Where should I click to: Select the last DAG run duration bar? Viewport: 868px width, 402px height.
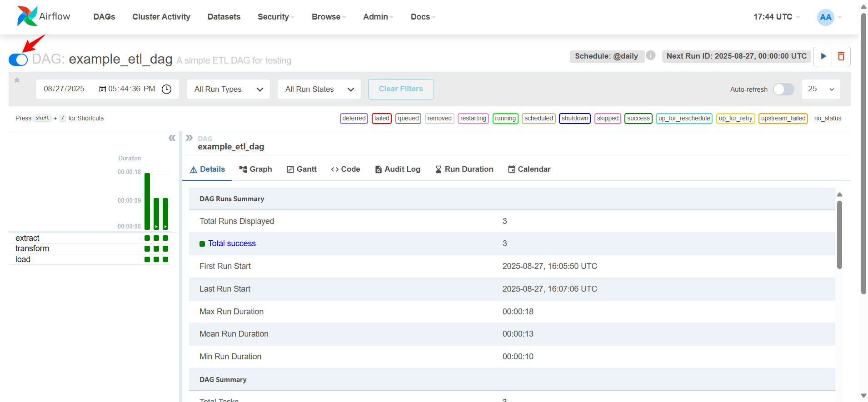165,214
